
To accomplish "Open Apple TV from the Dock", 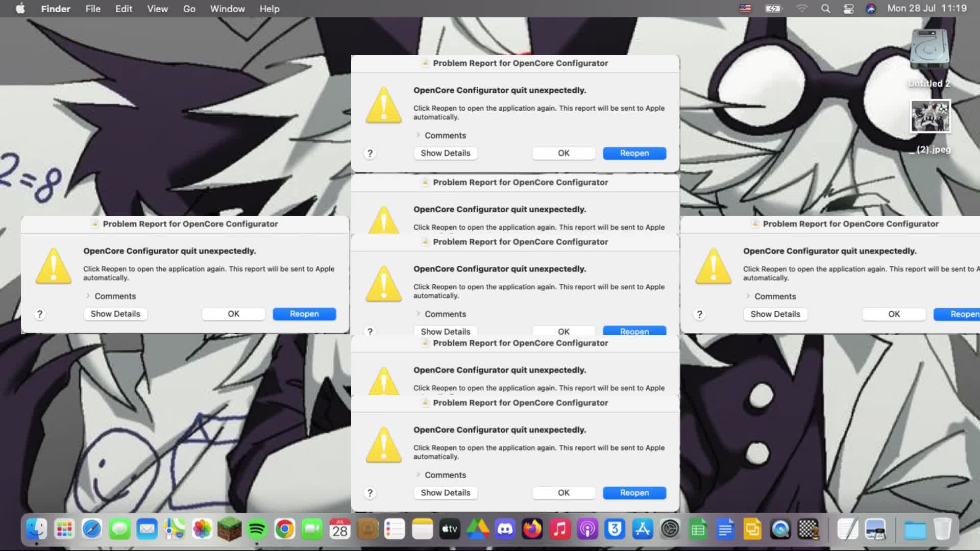I will pyautogui.click(x=450, y=529).
